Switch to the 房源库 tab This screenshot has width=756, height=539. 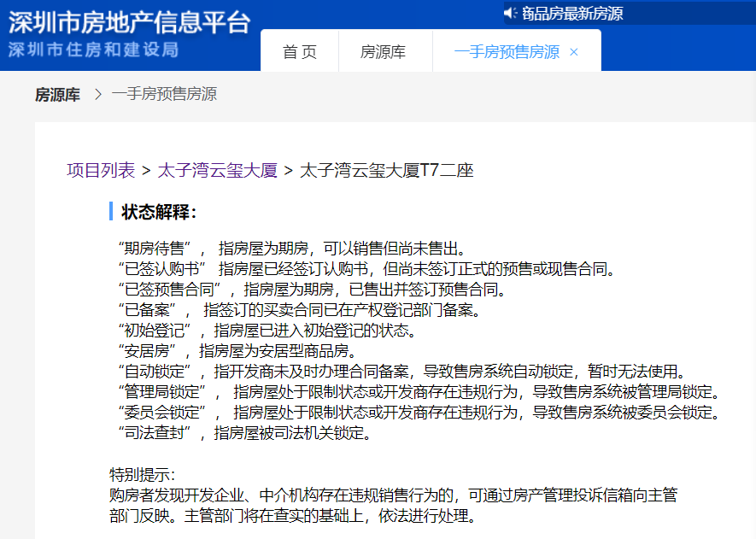tap(384, 51)
